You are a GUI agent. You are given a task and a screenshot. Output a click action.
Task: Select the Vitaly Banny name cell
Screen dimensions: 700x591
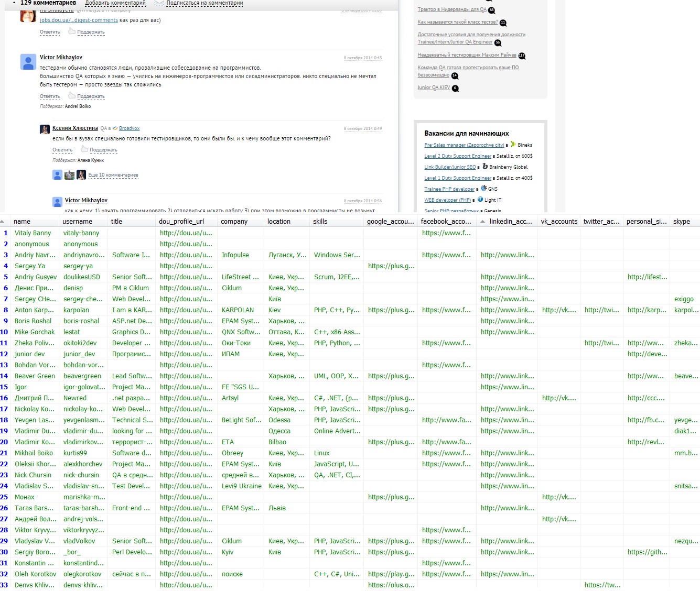(36, 233)
